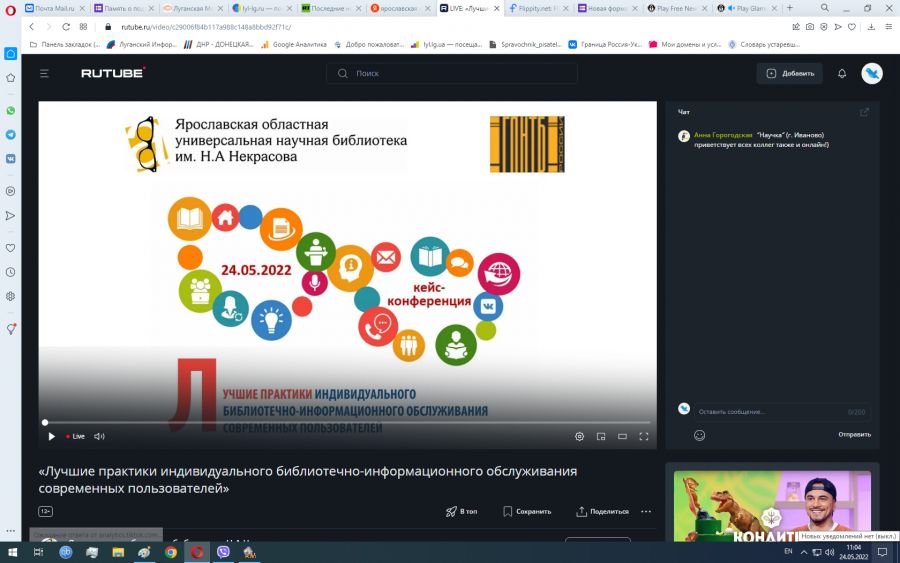Screen dimensions: 900x563
Task: Enable picture-in-picture mode in player
Action: tap(601, 436)
